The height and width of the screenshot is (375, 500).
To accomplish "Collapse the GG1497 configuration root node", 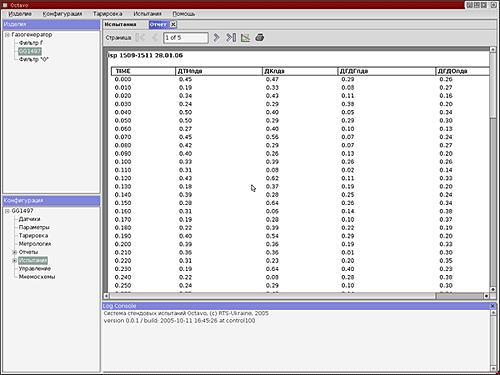I will (7, 211).
